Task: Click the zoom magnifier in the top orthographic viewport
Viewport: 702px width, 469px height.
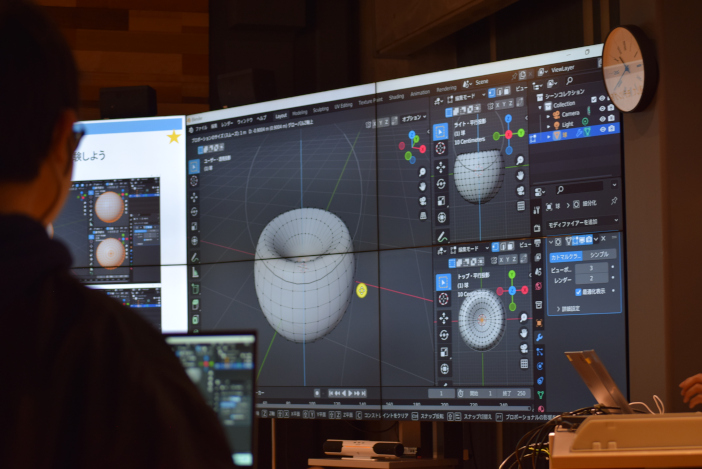Action: point(523,317)
